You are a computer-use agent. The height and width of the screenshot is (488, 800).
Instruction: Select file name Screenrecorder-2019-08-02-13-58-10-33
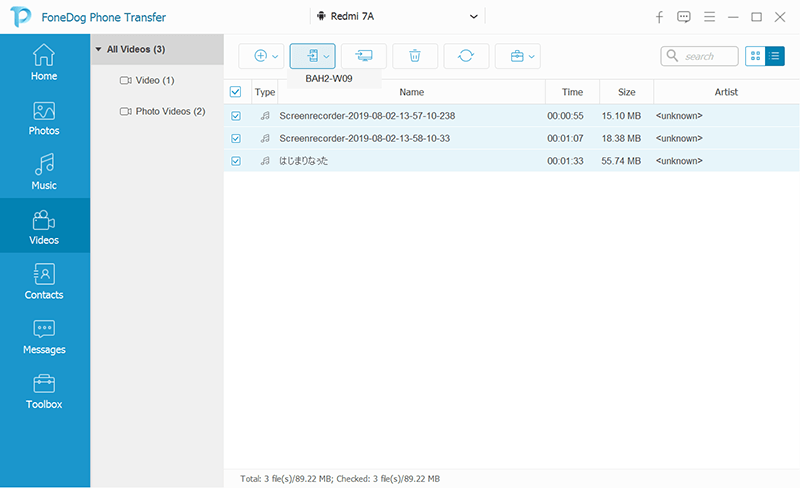365,138
